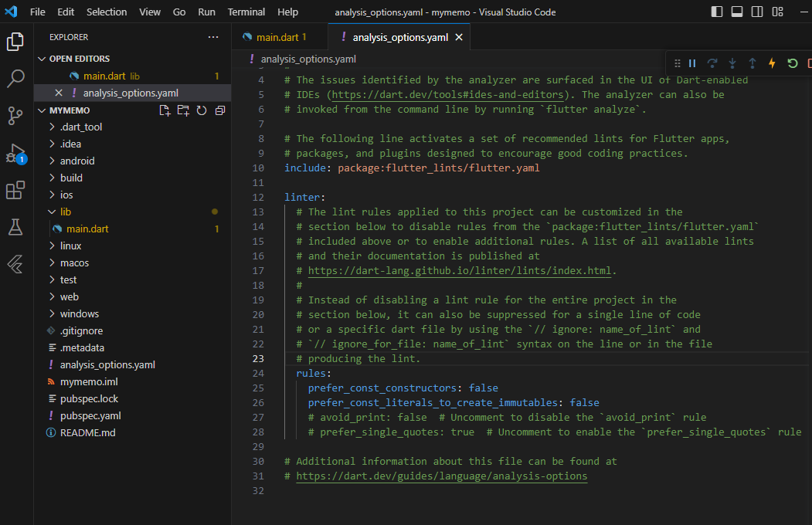Toggle primary side bar layout icon

click(x=717, y=12)
